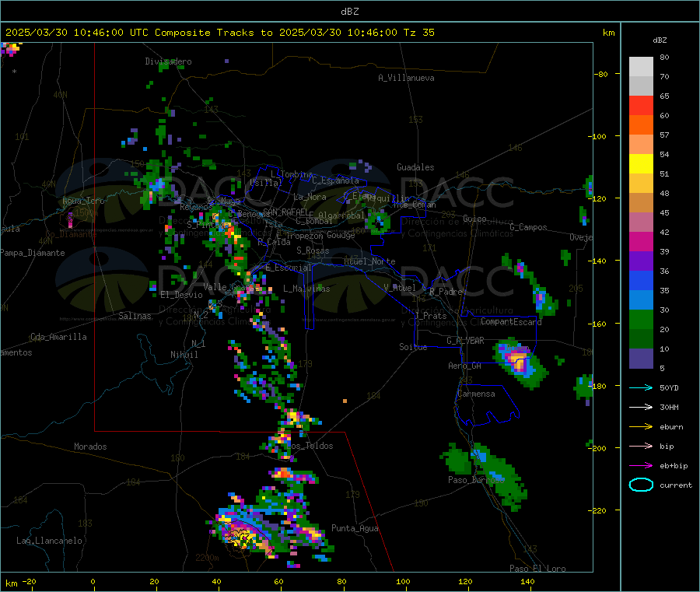
Task: Click the magenta eb+bip arrow in legend
Action: click(641, 466)
